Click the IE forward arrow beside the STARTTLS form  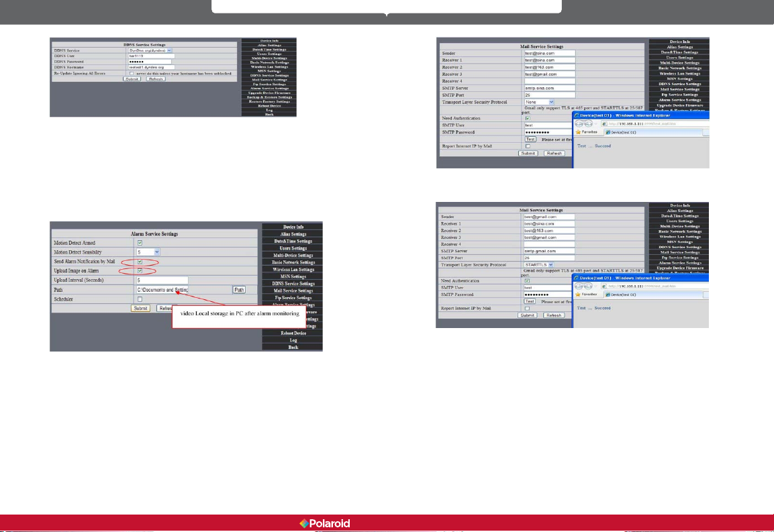(588, 286)
